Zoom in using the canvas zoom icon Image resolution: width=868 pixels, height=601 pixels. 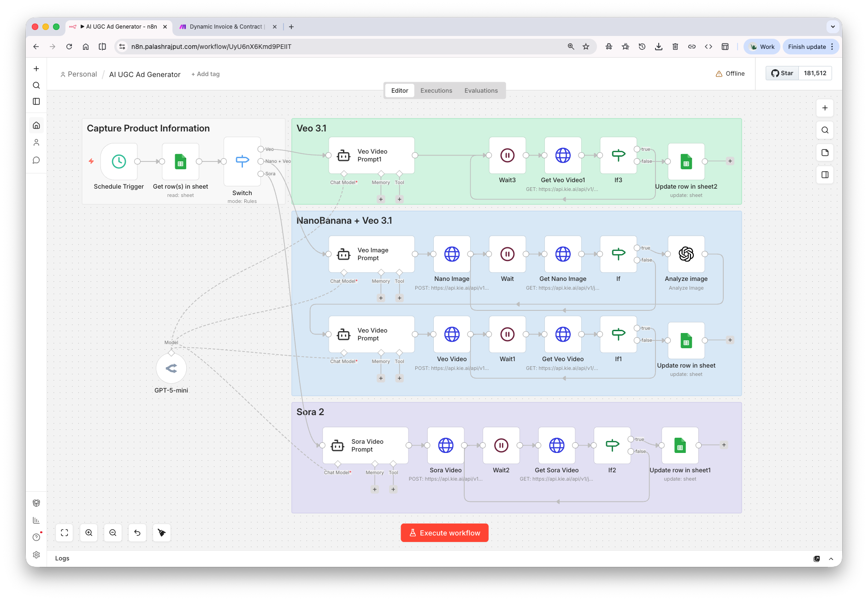click(89, 533)
